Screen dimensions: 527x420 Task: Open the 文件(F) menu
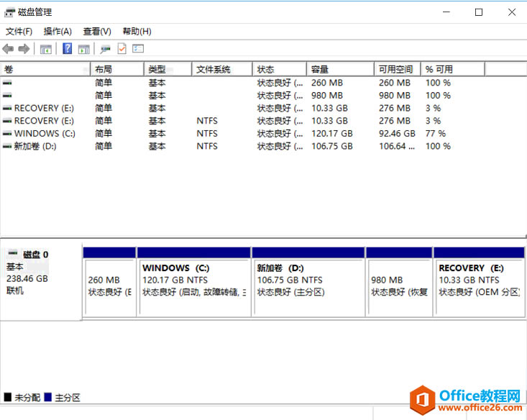(19, 32)
